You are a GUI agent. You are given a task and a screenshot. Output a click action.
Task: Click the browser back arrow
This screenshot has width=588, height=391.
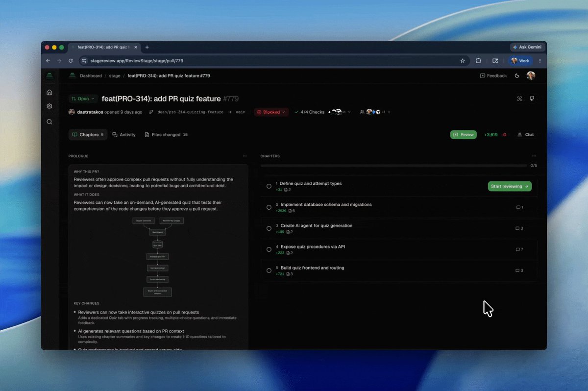pos(48,61)
